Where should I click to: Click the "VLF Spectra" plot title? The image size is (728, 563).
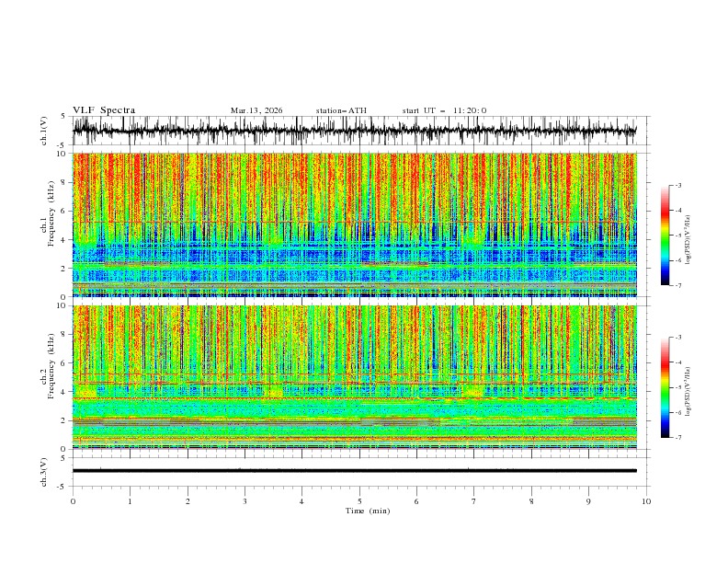pos(104,110)
